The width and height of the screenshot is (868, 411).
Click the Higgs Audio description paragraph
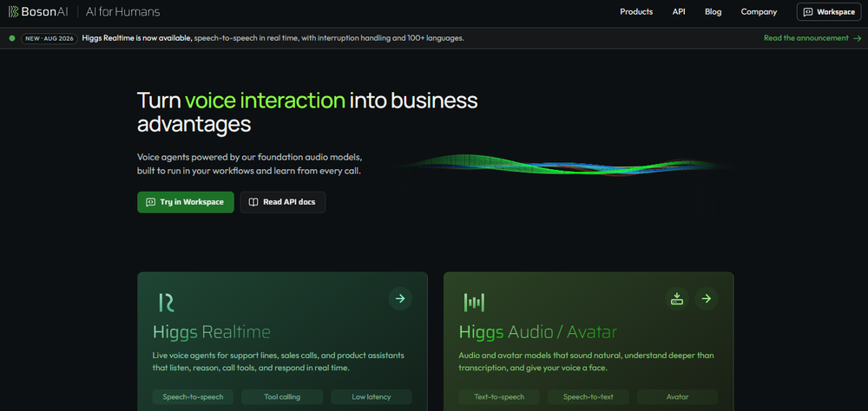586,362
